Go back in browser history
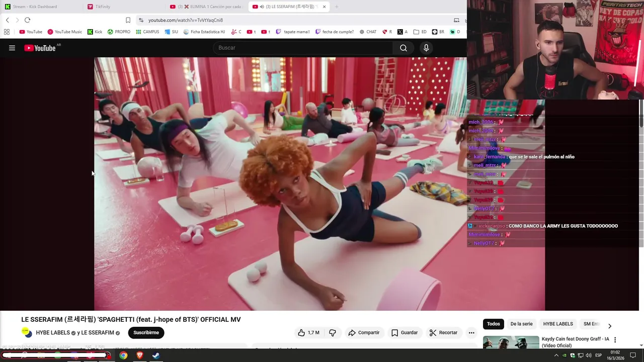Image resolution: width=644 pixels, height=362 pixels. coord(7,20)
